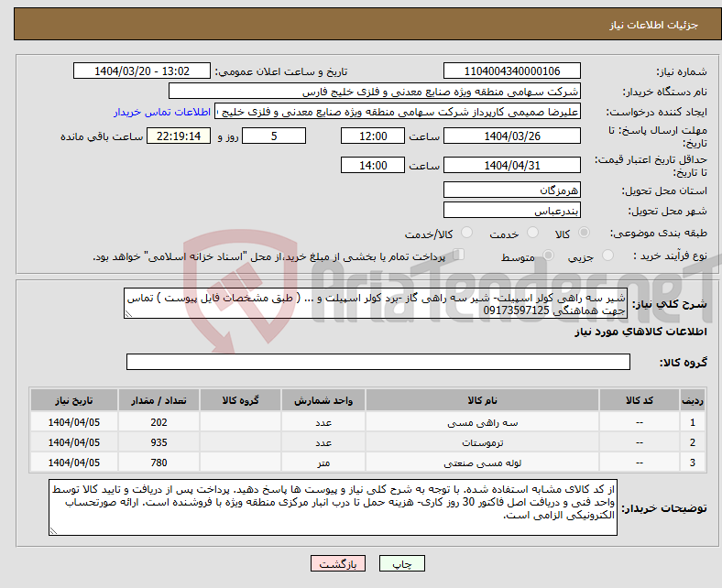Click the validity time field 14:00
This screenshot has height=588, width=722.
tap(373, 165)
